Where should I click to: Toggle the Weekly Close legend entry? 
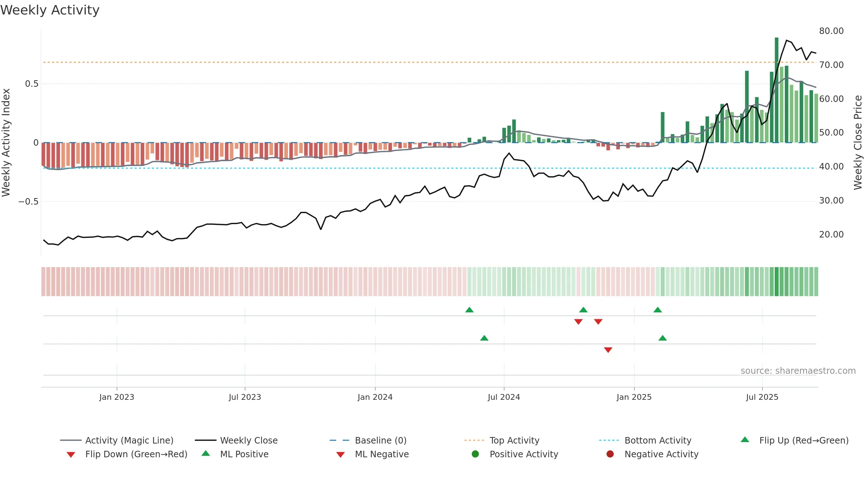pos(236,440)
